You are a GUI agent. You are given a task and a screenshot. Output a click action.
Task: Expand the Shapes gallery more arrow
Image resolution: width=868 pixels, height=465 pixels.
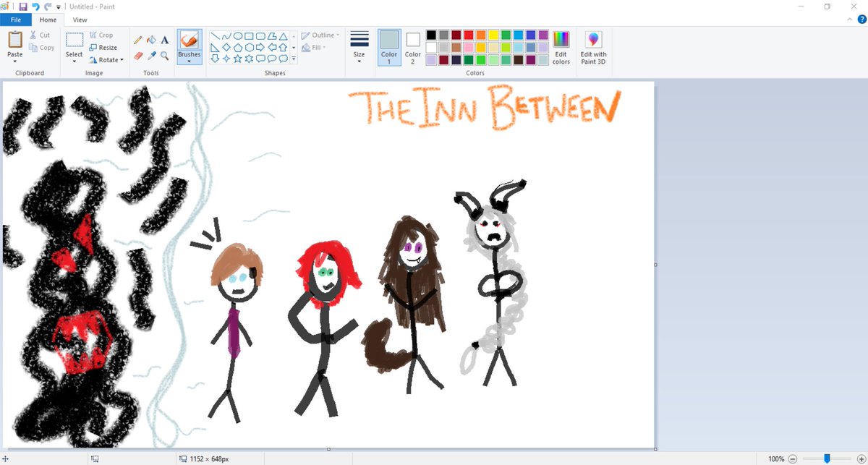(x=294, y=59)
